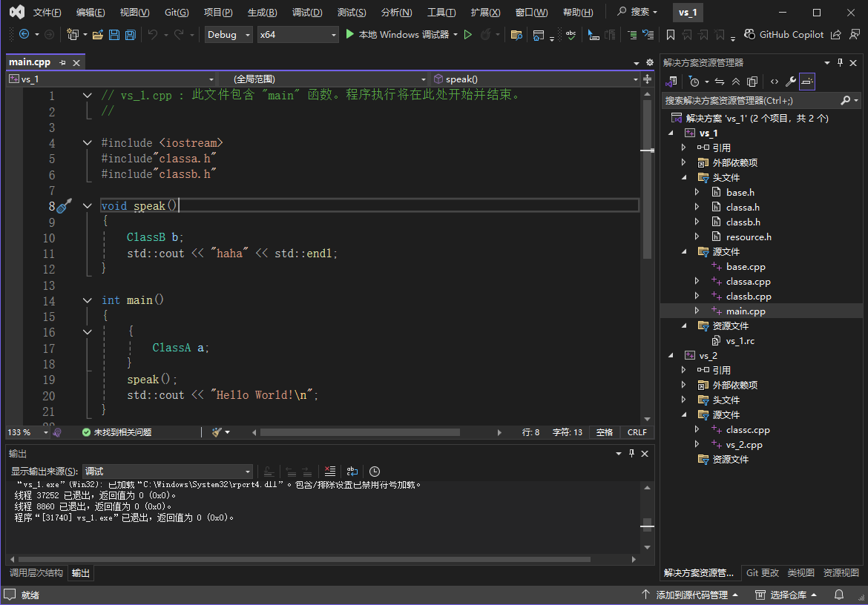The width and height of the screenshot is (868, 605).
Task: Click the navigate backward arrow icon
Action: click(24, 34)
